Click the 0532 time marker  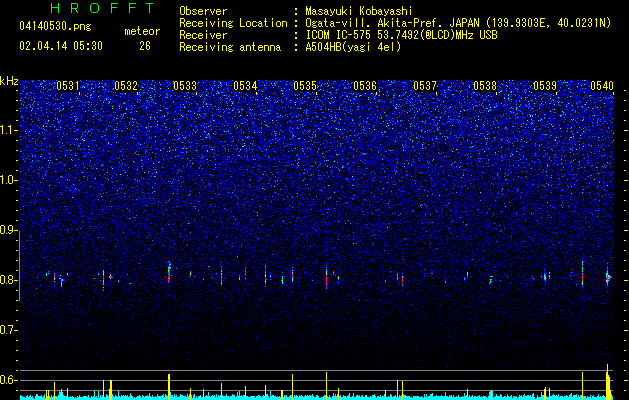(x=126, y=86)
